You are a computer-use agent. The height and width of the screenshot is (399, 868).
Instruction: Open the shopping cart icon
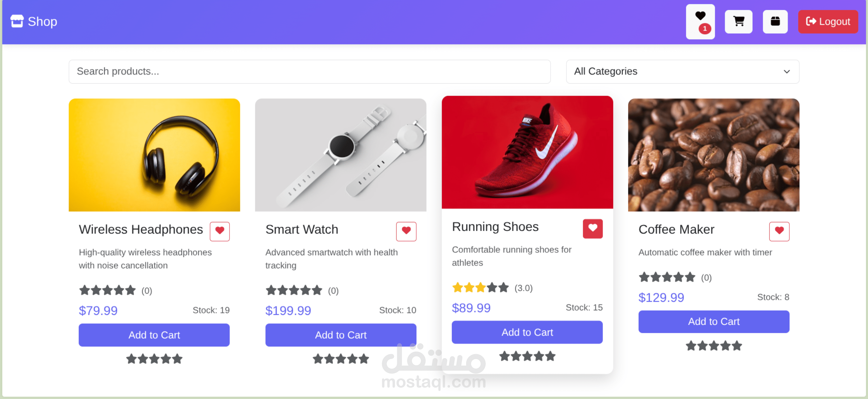tap(739, 21)
